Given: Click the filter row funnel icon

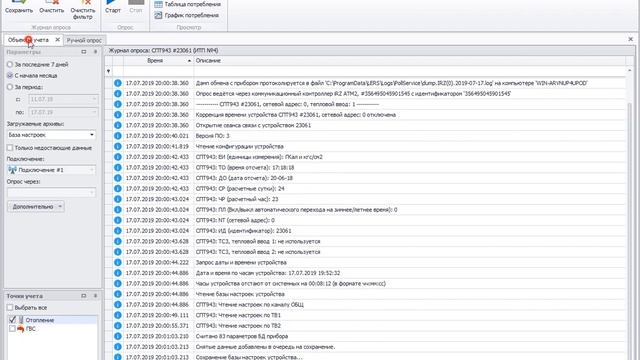Looking at the screenshot, I should [x=108, y=71].
